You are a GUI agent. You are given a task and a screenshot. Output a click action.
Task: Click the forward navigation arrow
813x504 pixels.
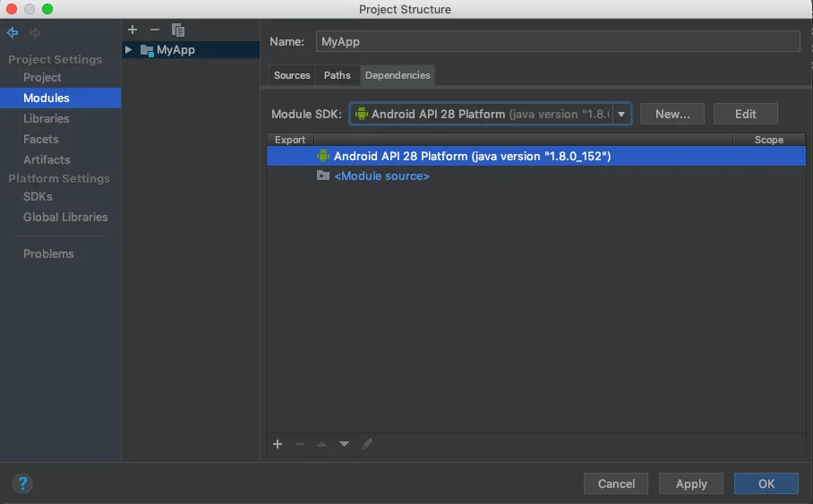35,32
